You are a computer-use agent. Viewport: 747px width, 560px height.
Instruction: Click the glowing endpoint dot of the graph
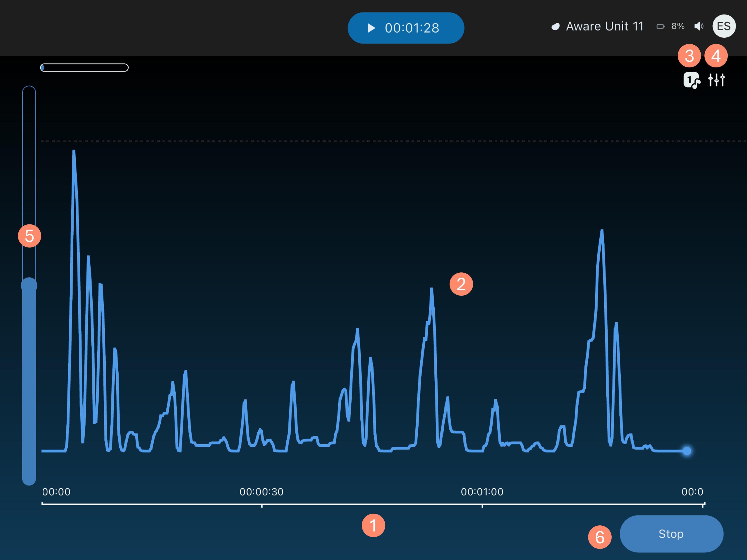pyautogui.click(x=687, y=451)
